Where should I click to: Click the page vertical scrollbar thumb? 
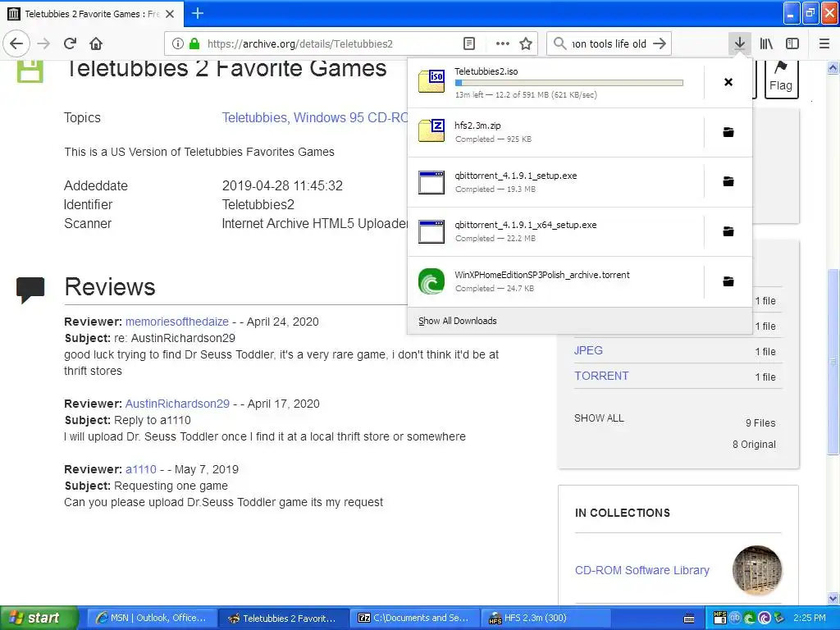coord(833,361)
